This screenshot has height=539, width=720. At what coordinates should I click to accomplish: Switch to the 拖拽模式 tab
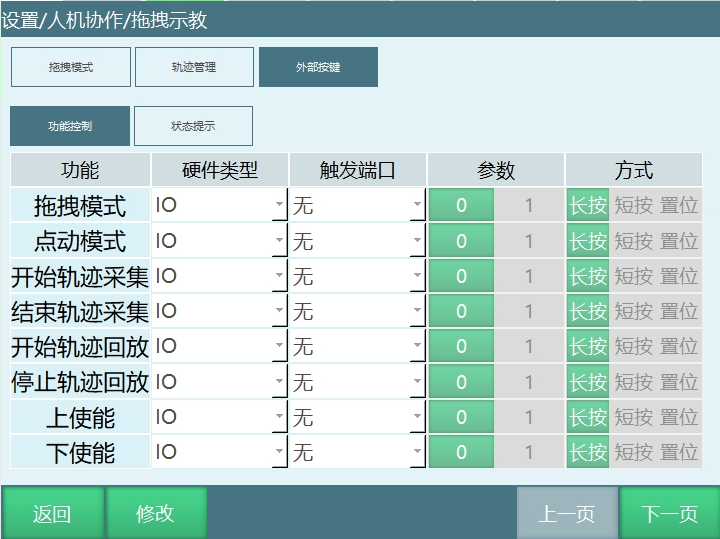coord(71,67)
